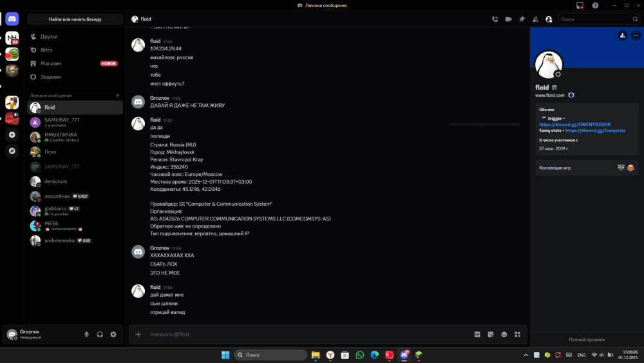Open the famq stats discord.gg link
Image resolution: width=644 pixels, height=363 pixels.
coord(595,130)
